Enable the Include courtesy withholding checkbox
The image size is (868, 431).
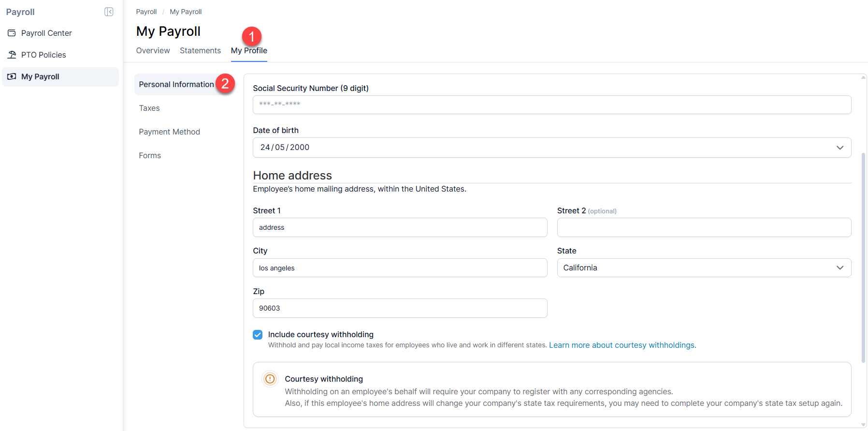(x=257, y=334)
